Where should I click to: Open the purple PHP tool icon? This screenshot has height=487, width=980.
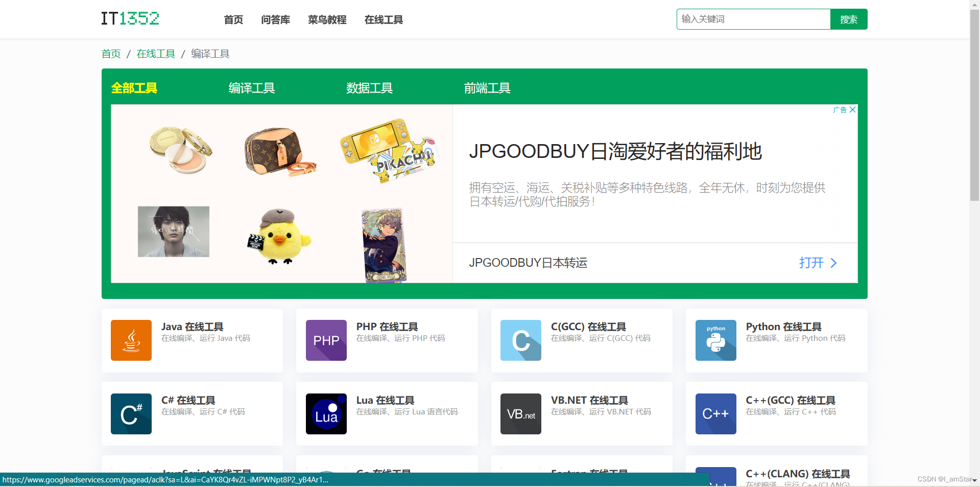[326, 340]
